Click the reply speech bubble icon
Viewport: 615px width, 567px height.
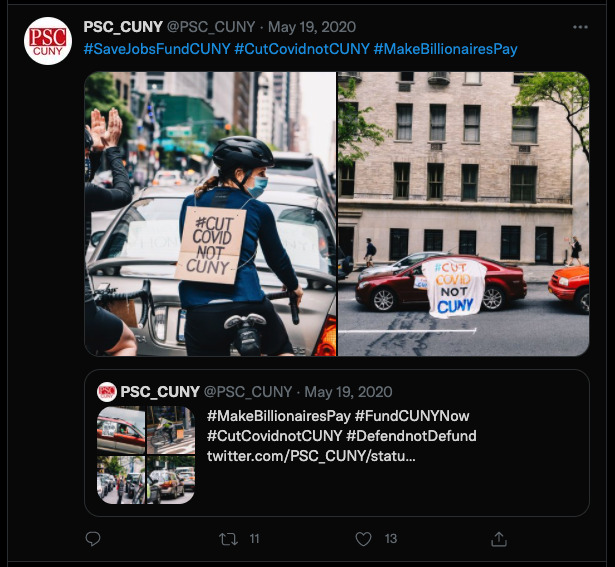(93, 539)
